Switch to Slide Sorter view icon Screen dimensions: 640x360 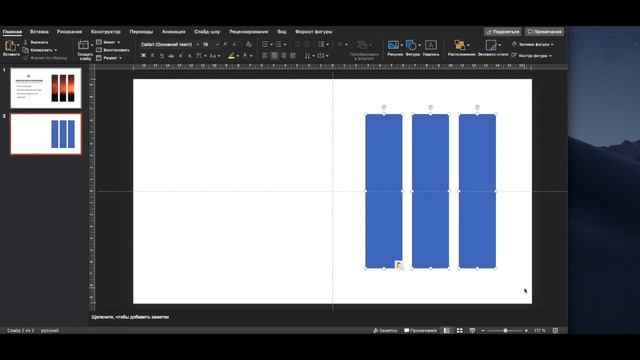tap(460, 331)
